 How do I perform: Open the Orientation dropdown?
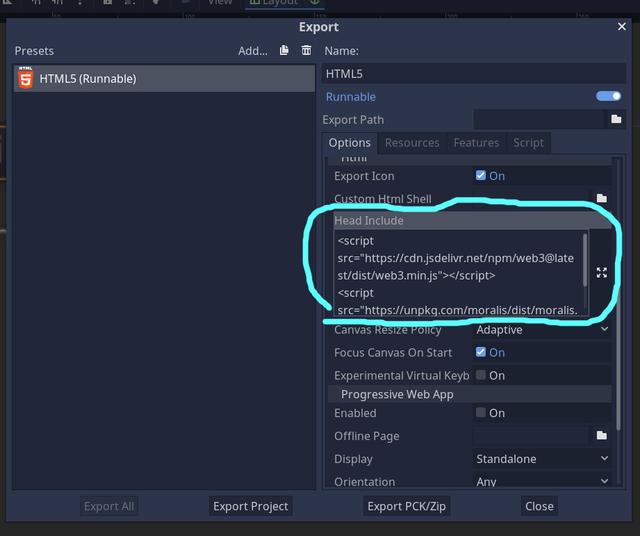(542, 482)
